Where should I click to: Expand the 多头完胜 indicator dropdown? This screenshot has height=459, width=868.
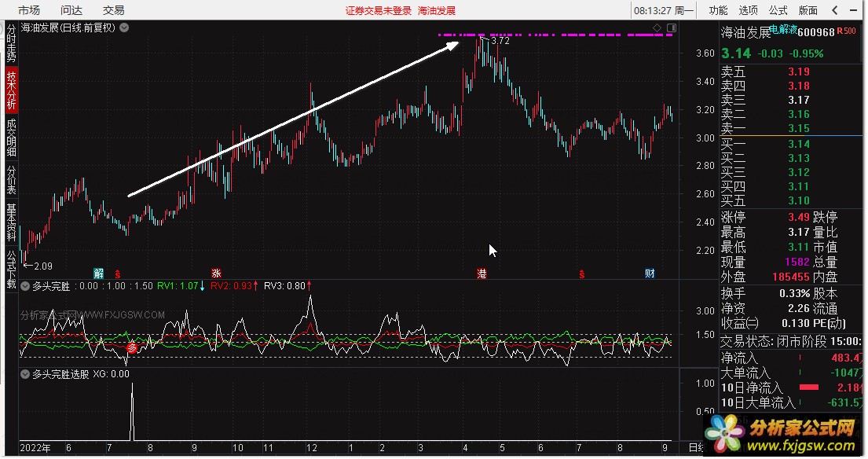click(x=25, y=286)
